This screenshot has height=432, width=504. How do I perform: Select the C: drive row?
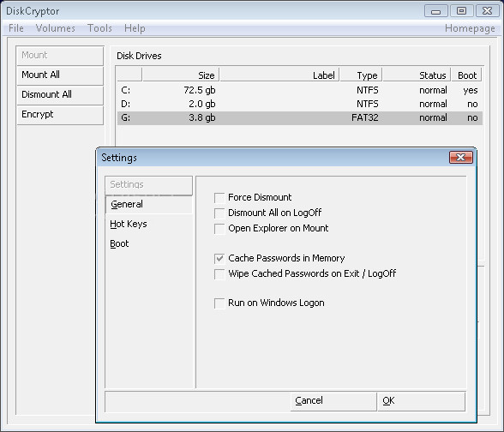pos(300,90)
